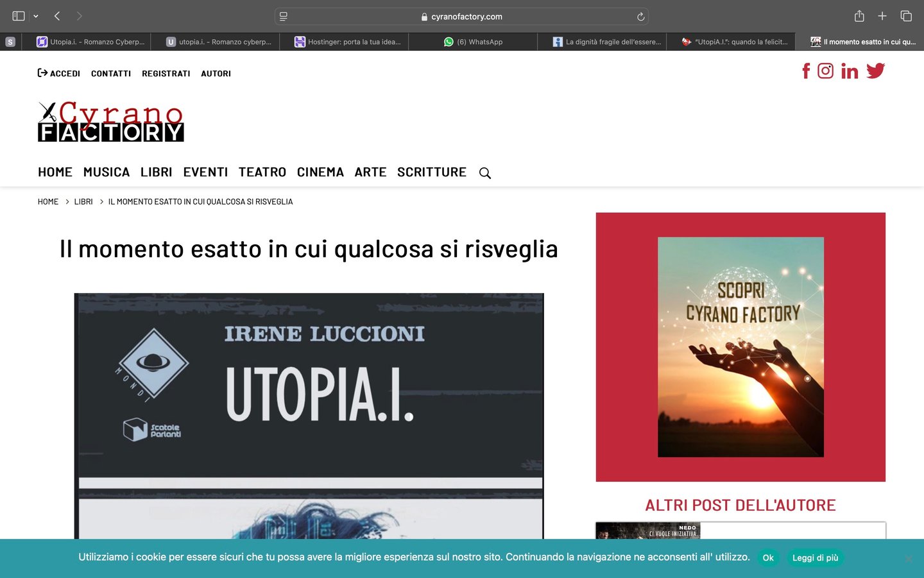Open the Arte section

click(371, 172)
